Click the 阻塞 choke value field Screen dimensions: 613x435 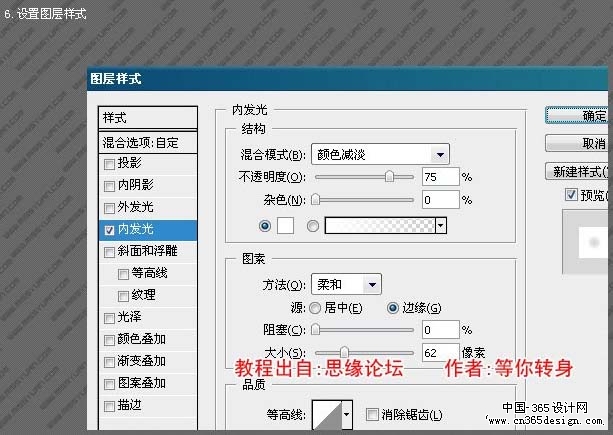(x=441, y=330)
